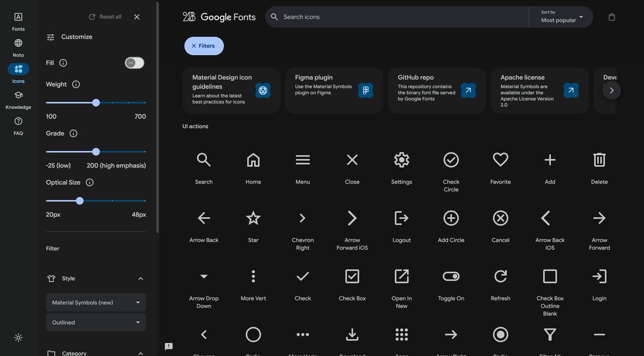The image size is (644, 356).
Task: Open Material Design icon guidelines card
Action: 231,90
